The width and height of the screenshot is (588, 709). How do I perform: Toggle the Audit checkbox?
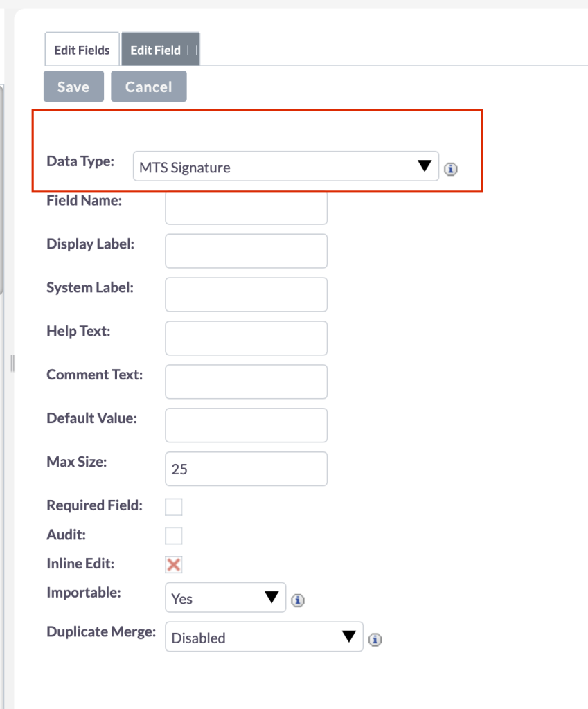pos(174,536)
